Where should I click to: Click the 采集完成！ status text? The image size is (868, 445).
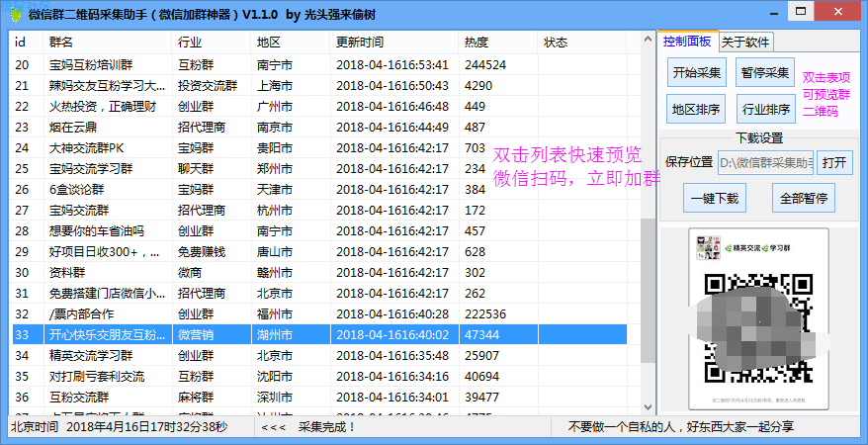pyautogui.click(x=326, y=427)
